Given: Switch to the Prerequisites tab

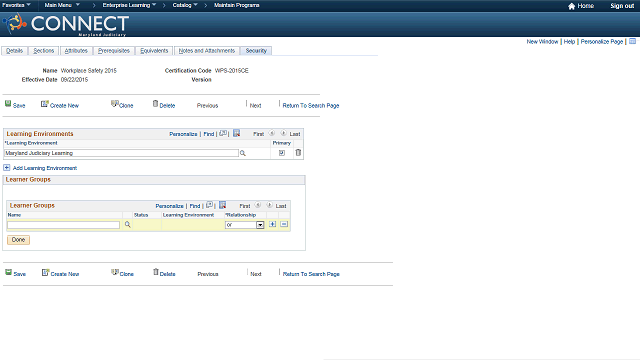Looking at the screenshot, I should (114, 51).
